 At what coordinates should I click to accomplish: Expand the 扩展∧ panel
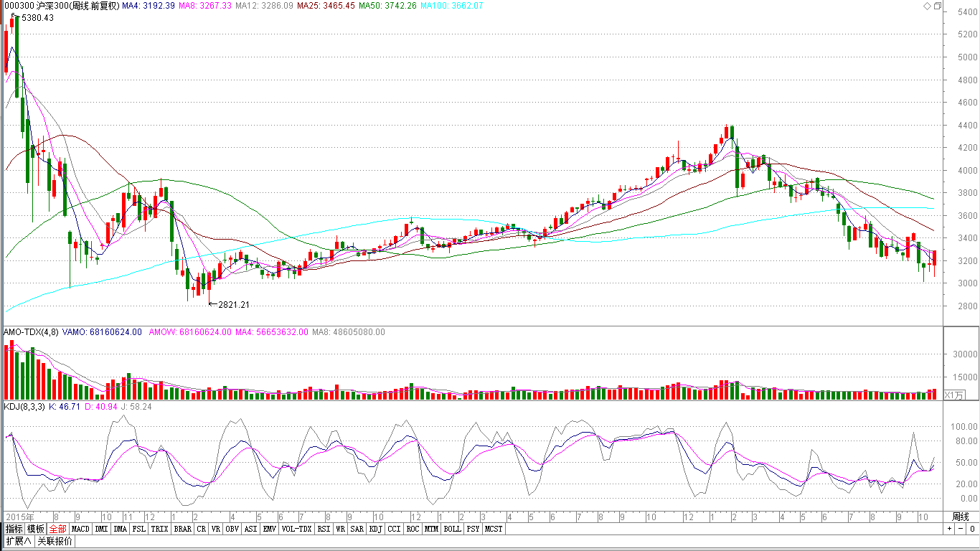[x=18, y=541]
